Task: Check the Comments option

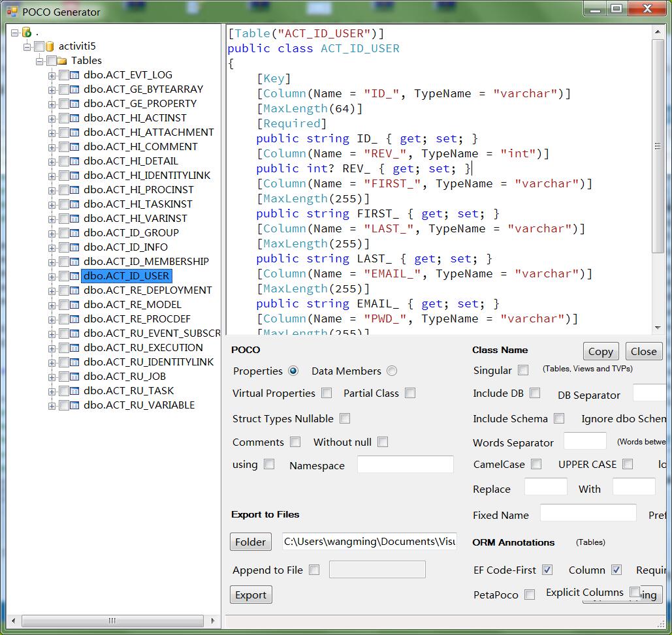Action: tap(295, 442)
